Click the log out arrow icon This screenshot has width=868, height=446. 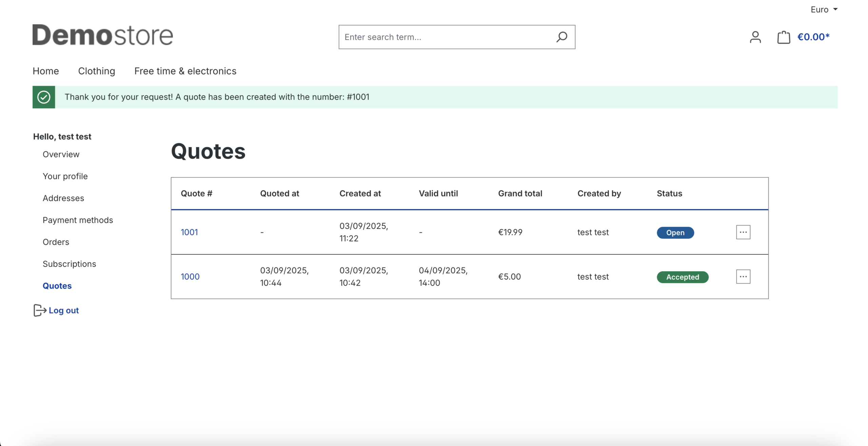(x=40, y=310)
